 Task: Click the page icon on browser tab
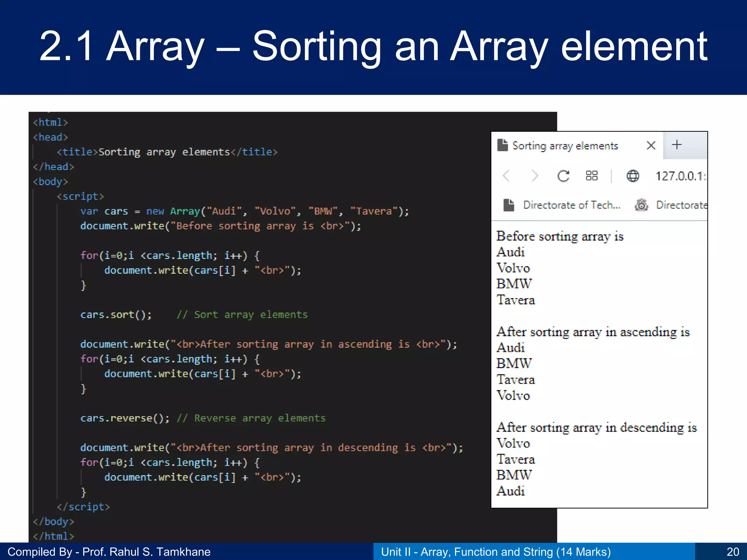point(503,145)
